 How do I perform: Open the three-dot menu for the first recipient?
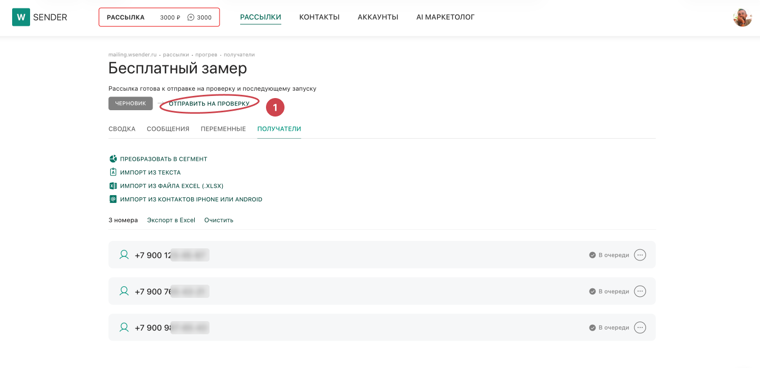tap(640, 255)
